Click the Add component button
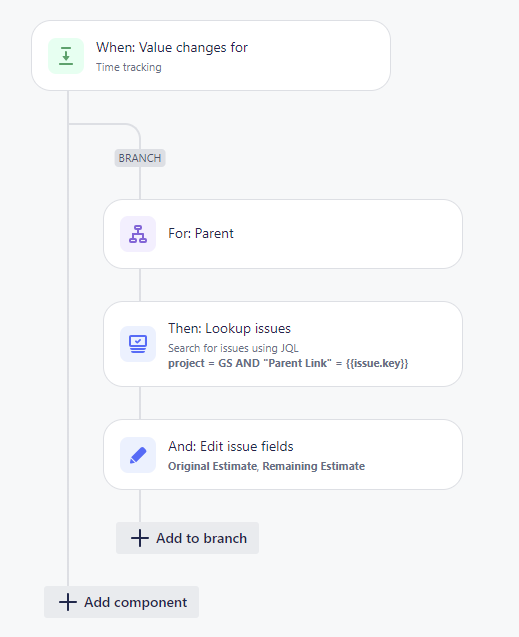 pos(121,602)
